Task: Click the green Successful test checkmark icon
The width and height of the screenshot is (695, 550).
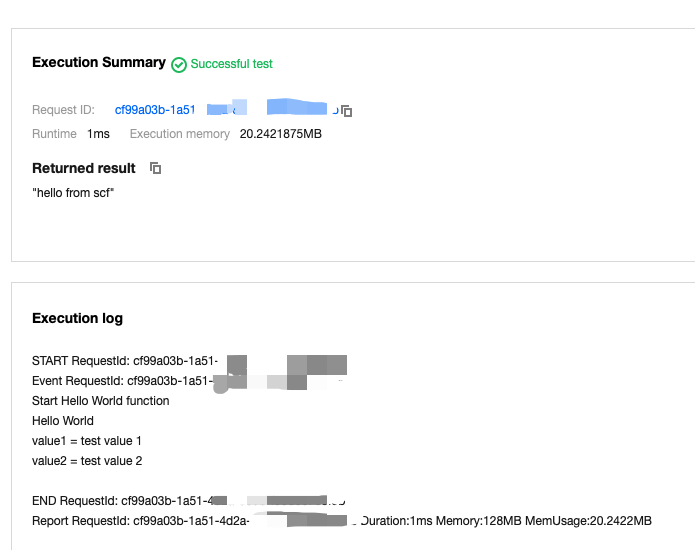Action: tap(179, 64)
